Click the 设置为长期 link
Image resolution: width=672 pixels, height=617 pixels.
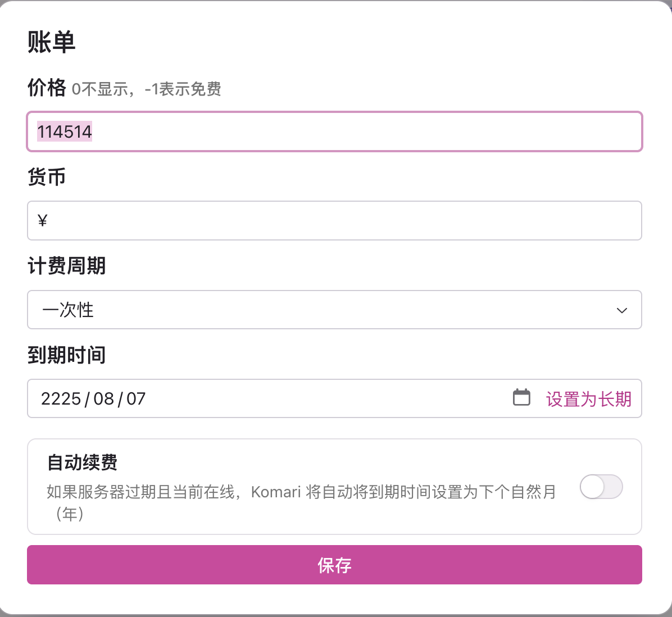click(588, 399)
